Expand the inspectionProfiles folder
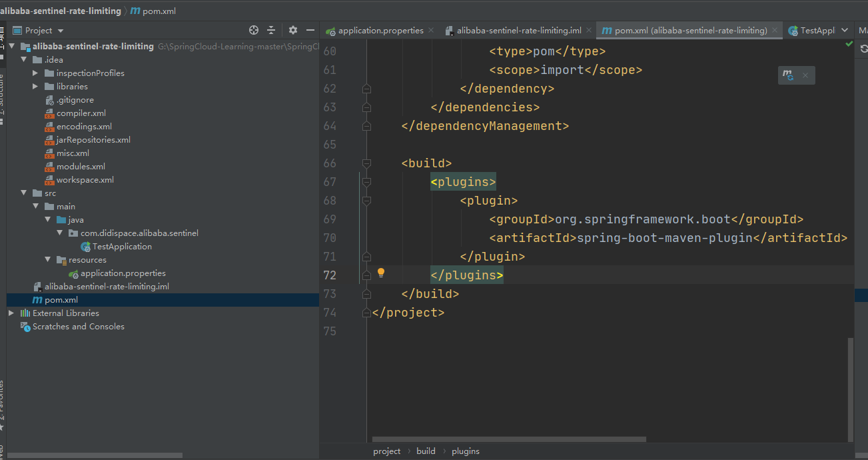This screenshot has width=868, height=460. [35, 73]
